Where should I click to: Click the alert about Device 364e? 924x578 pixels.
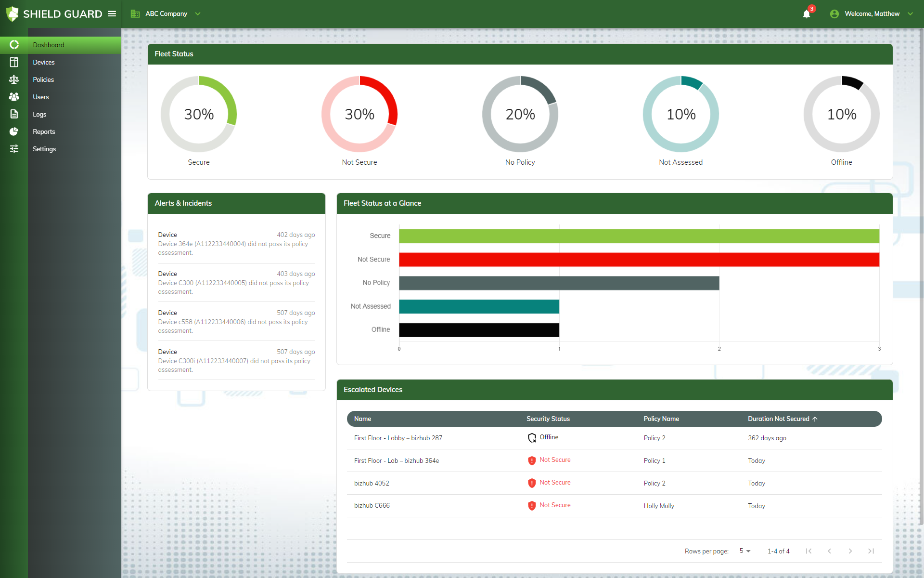pos(236,243)
